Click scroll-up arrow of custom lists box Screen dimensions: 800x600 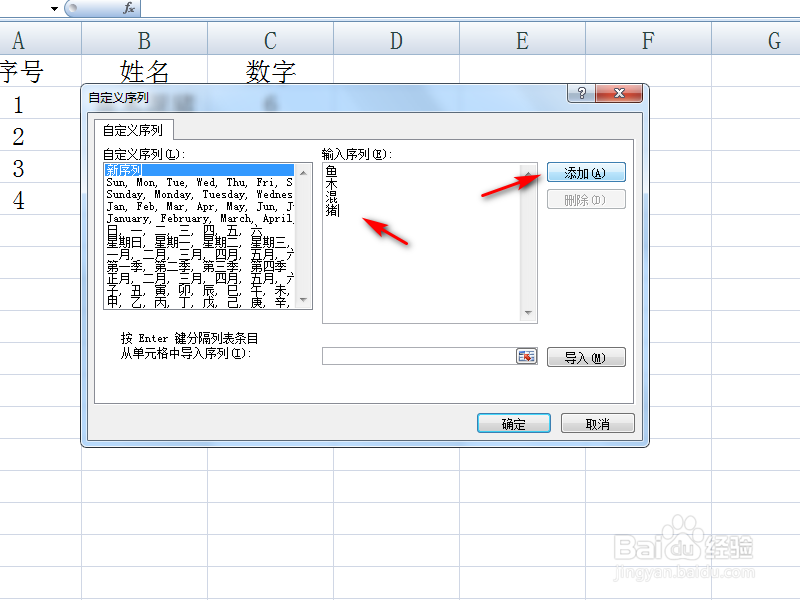tap(304, 172)
